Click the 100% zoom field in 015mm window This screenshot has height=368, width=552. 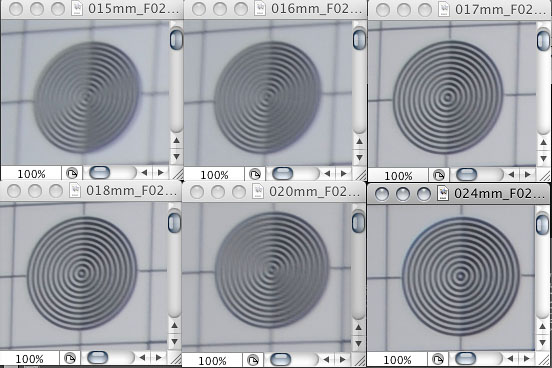coord(31,174)
